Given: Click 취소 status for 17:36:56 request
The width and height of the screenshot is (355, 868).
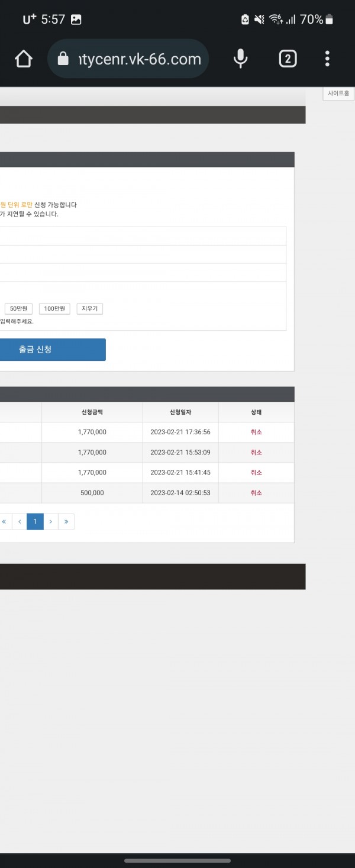Looking at the screenshot, I should pos(256,432).
